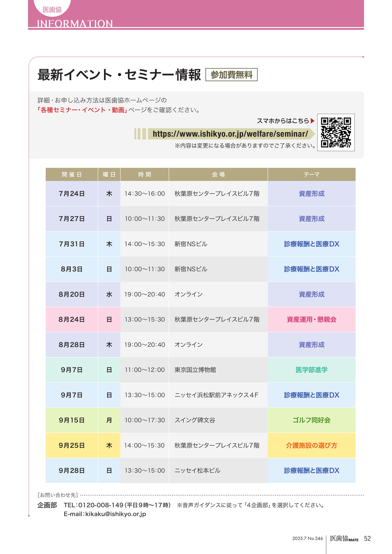Click the 開催日 column header

point(72,175)
